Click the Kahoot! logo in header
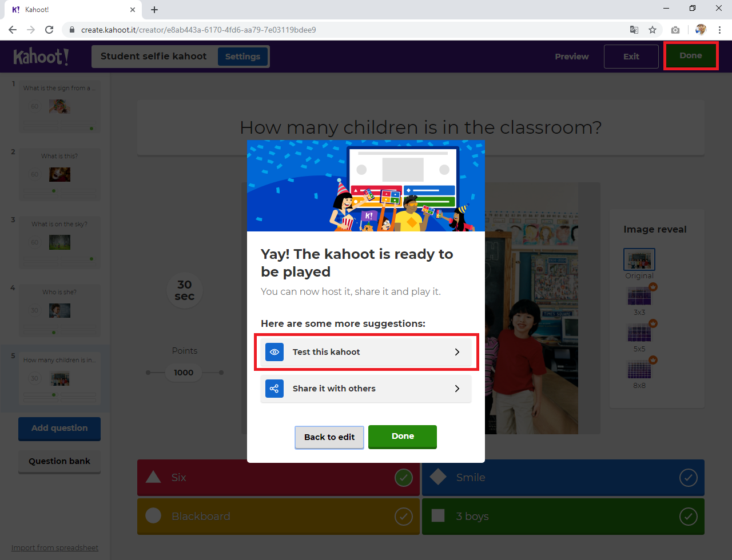The width and height of the screenshot is (732, 560). click(41, 57)
